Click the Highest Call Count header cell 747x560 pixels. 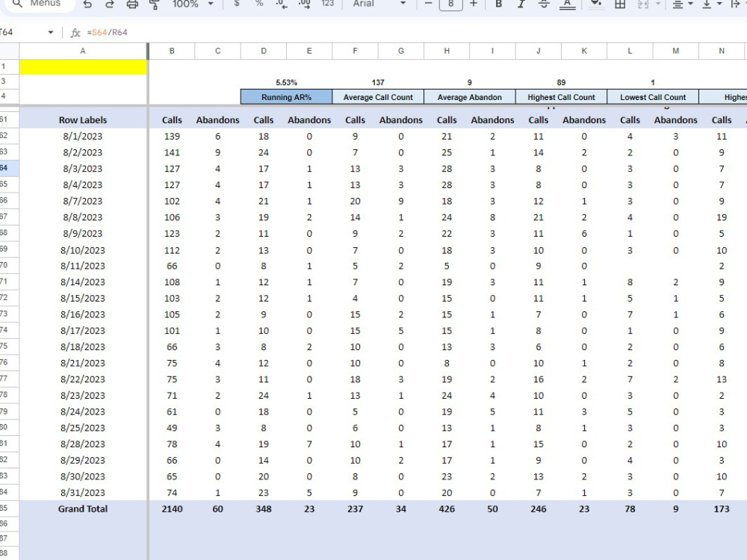(561, 97)
